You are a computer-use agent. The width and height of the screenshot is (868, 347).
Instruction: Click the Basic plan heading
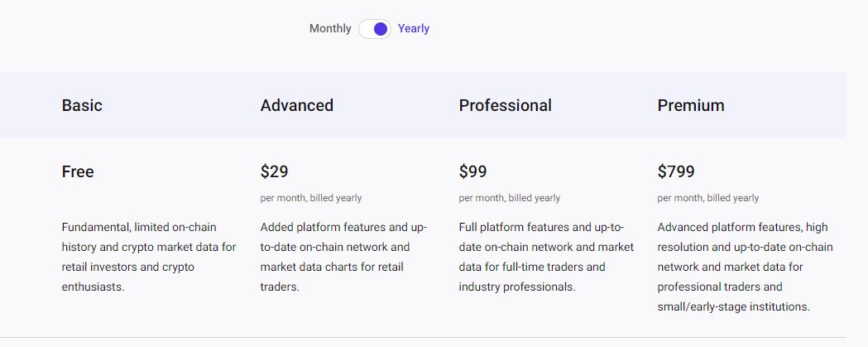point(82,105)
